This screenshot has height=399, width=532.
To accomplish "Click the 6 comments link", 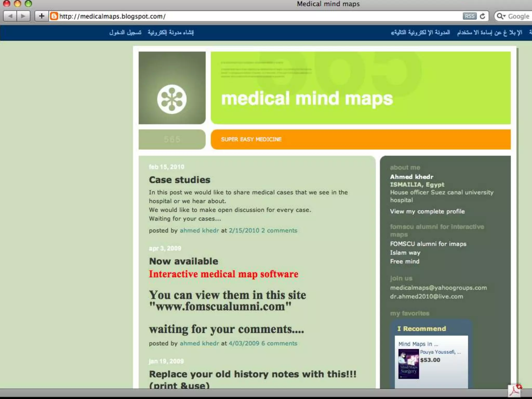I will click(x=279, y=343).
